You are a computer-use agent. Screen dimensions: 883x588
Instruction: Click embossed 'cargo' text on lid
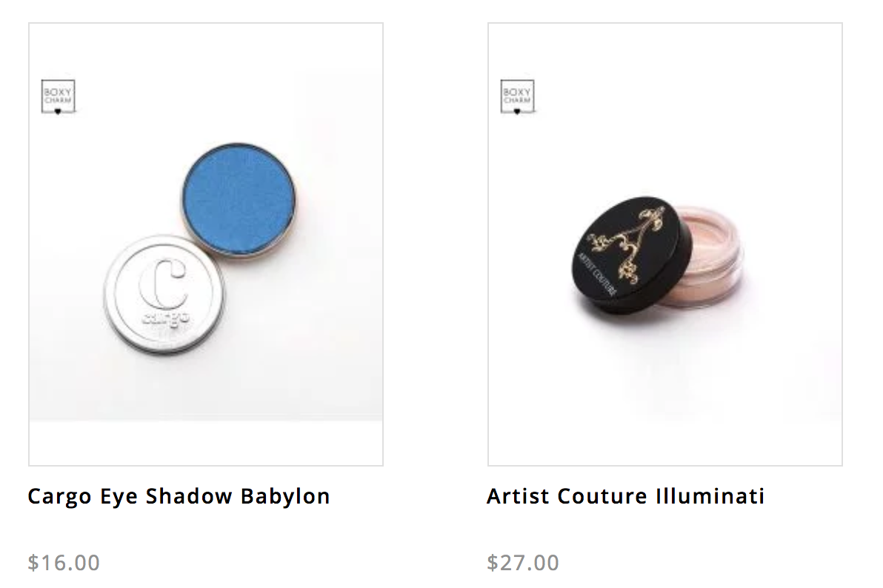pyautogui.click(x=166, y=318)
